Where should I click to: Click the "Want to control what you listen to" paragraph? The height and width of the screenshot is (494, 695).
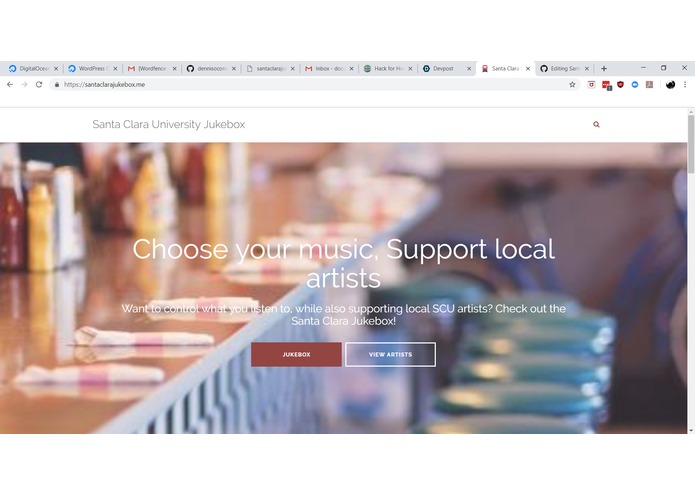tap(344, 315)
